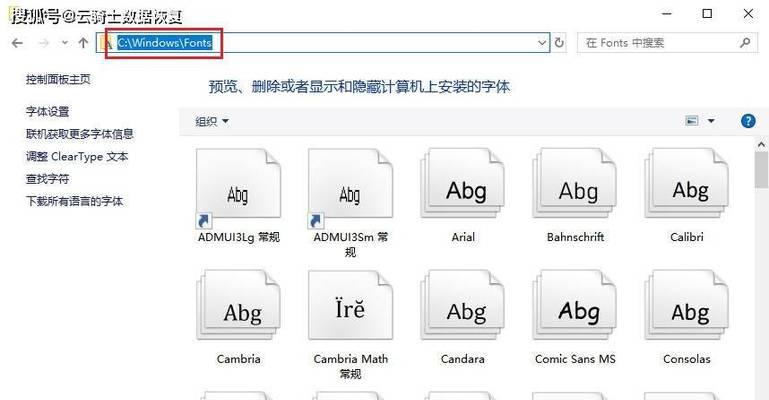This screenshot has width=769, height=400.
Task: Select the ADMUI3Sm 常规 font icon
Action: 350,188
